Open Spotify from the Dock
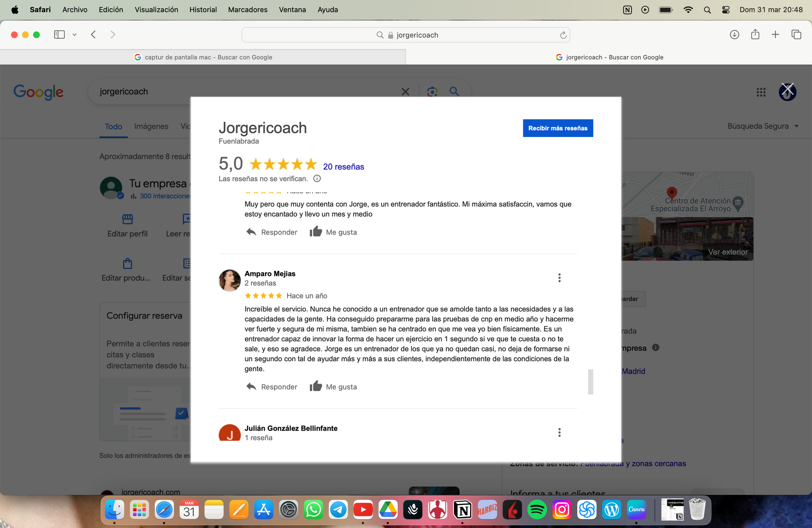812x528 pixels. coord(537,510)
